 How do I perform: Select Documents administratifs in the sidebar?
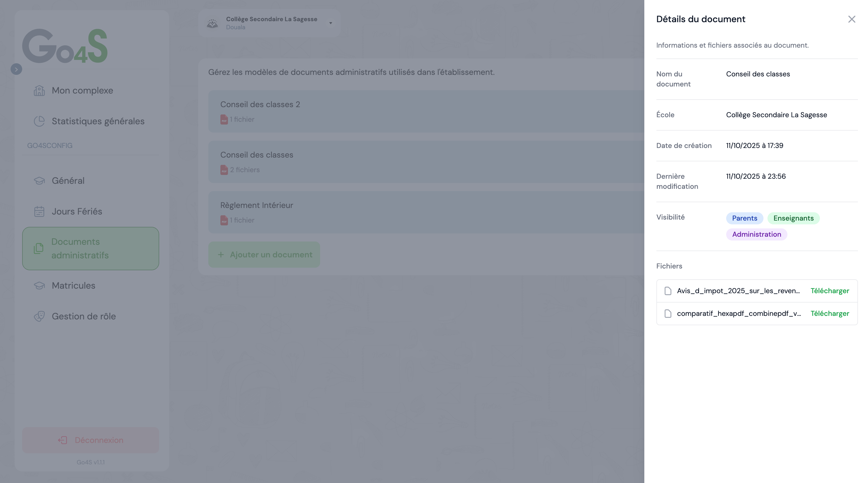(x=90, y=249)
